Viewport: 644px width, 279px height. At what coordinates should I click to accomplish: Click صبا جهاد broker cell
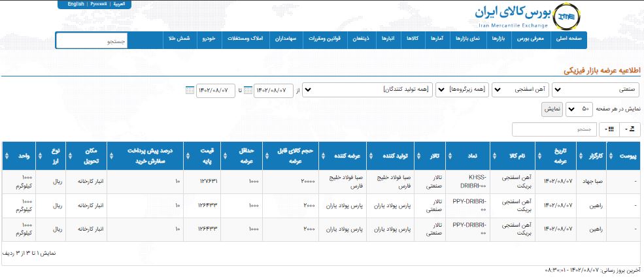(x=592, y=182)
